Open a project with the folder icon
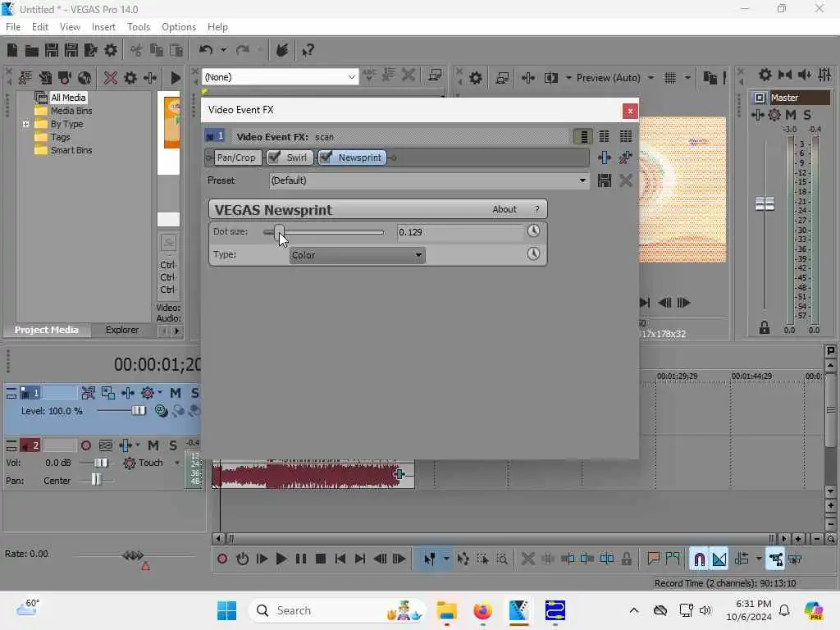 coord(32,50)
